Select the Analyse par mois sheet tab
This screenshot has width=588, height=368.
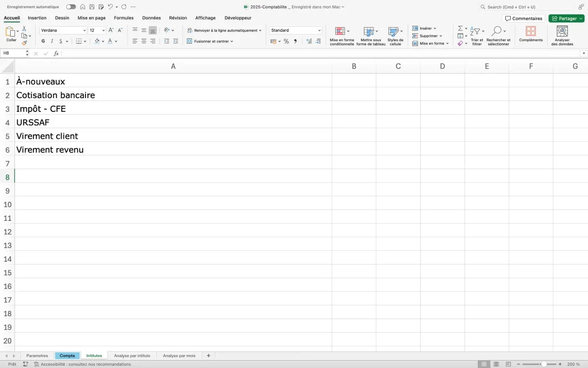(179, 355)
